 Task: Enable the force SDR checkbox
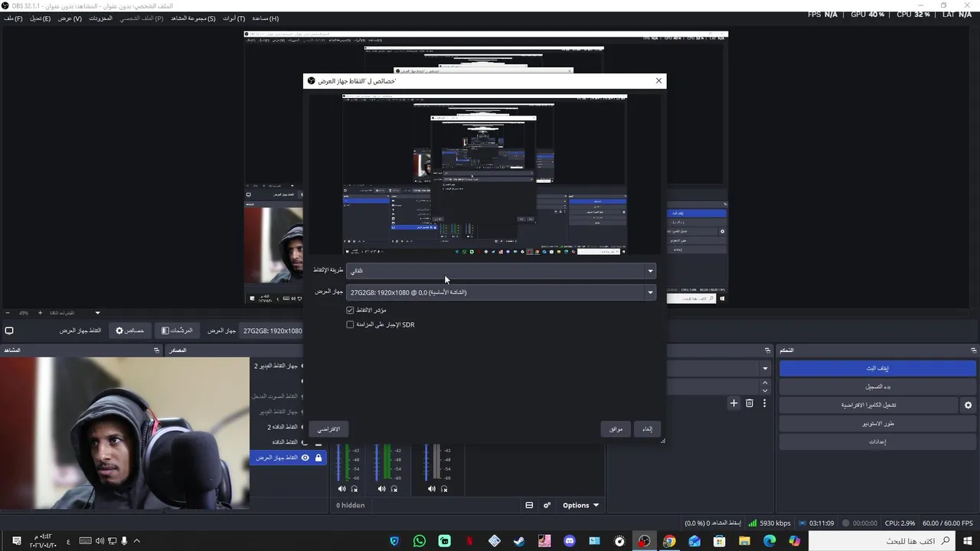click(x=350, y=324)
